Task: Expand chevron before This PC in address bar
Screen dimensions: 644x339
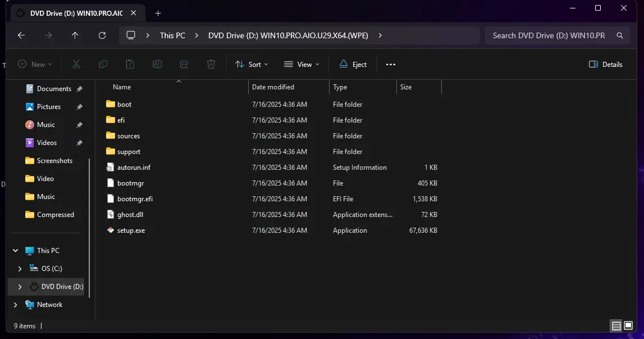Action: (148, 35)
